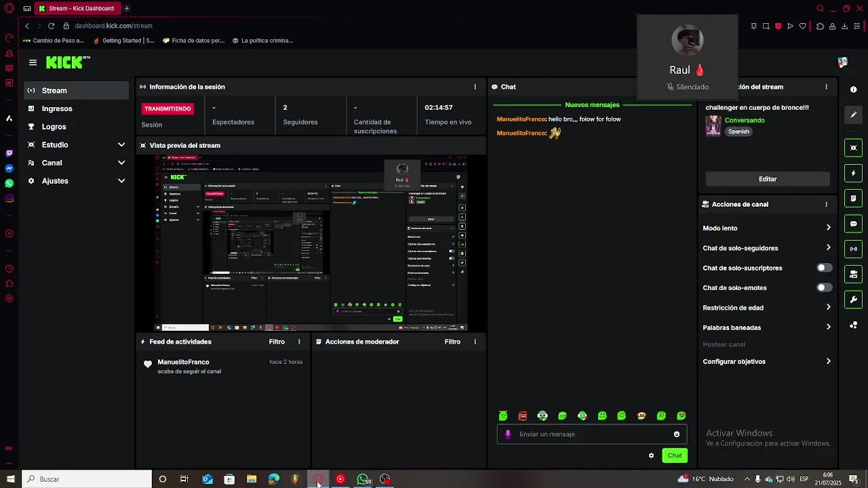Toggle Chat de solo-suscriptores switch
Viewport: 868px width, 488px height.
click(824, 268)
